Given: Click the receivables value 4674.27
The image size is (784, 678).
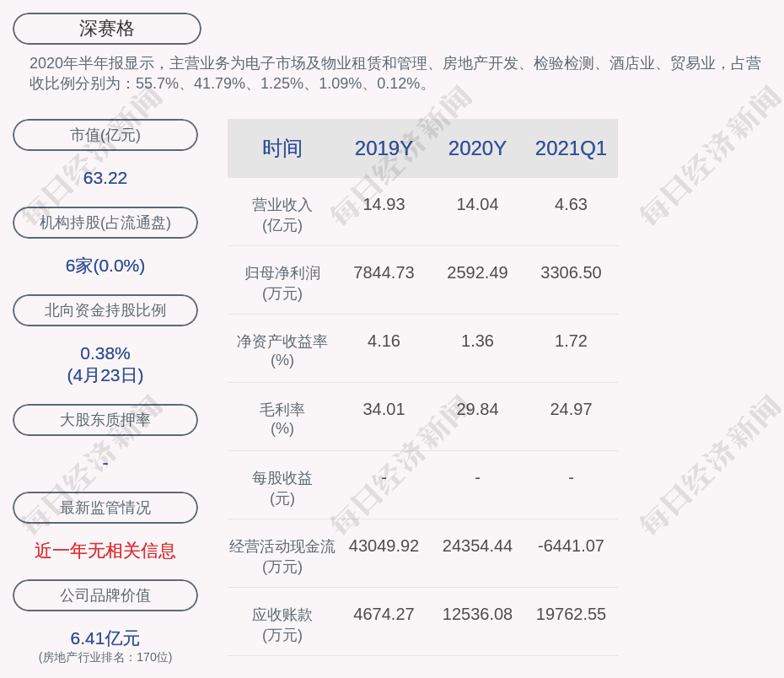Looking at the screenshot, I should point(384,614).
